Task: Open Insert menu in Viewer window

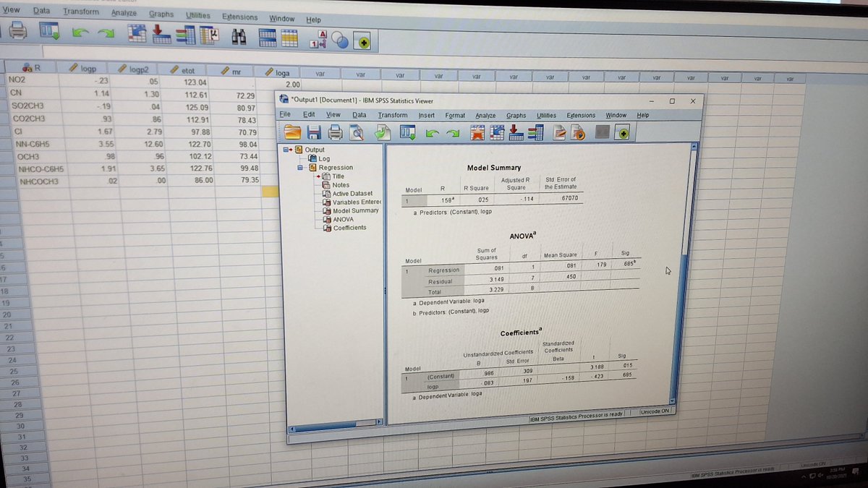Action: point(427,115)
